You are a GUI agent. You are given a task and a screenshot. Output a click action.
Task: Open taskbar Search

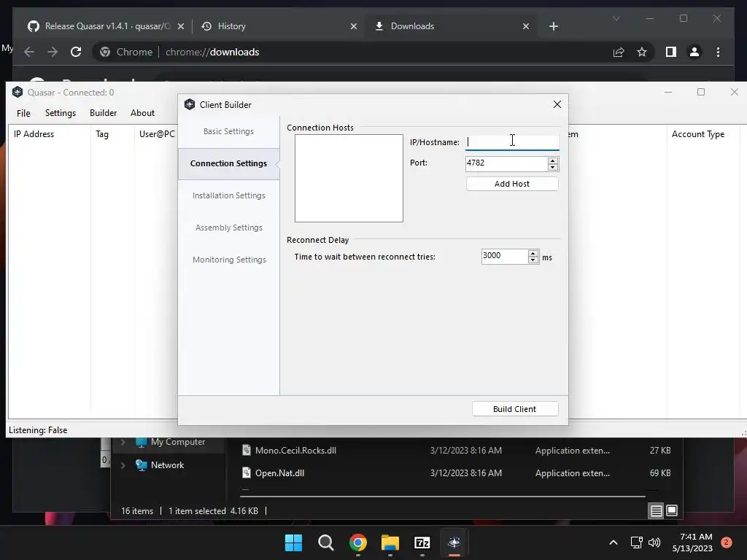[326, 542]
